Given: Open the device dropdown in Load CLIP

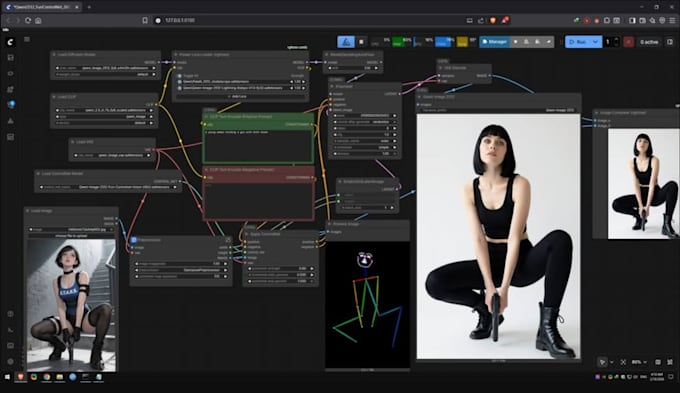Looking at the screenshot, I should point(104,123).
